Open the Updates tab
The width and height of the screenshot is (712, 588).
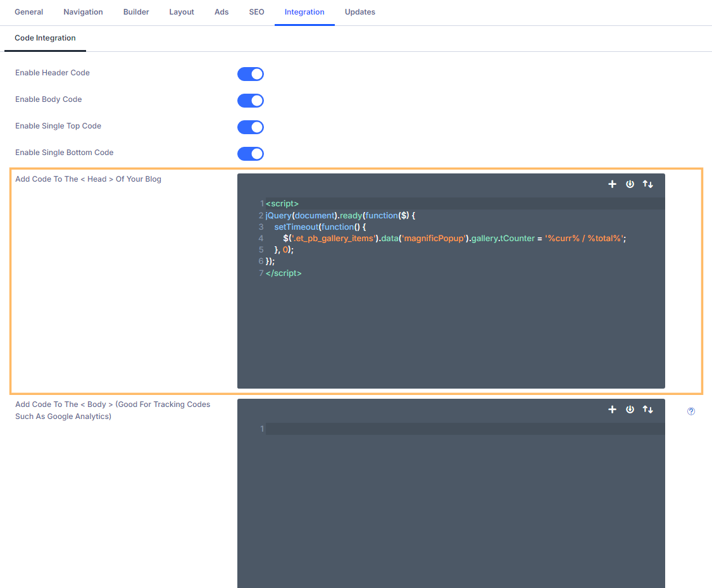pos(360,12)
